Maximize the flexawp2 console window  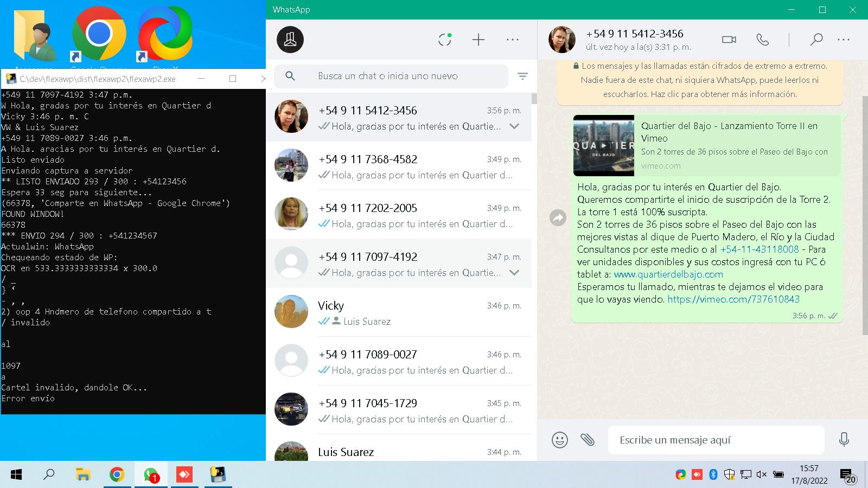pyautogui.click(x=233, y=79)
